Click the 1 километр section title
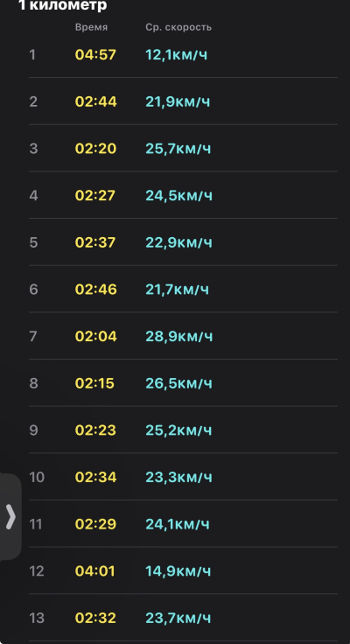 (62, 5)
